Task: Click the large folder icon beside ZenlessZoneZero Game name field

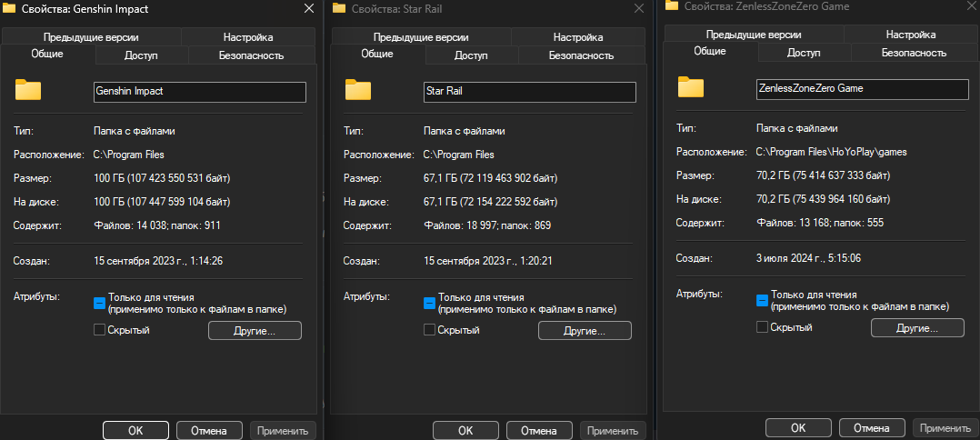Action: click(691, 87)
